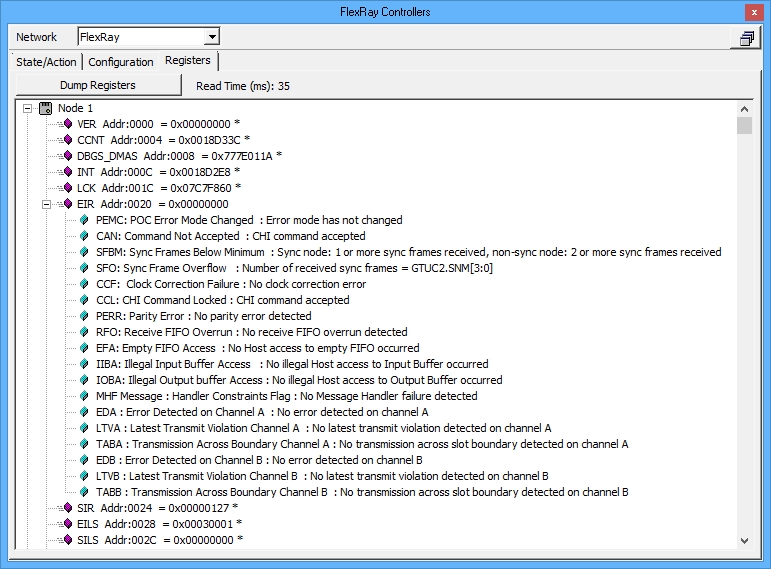
Task: Click the purple icon beside DBGS_DMAS register
Action: click(67, 156)
